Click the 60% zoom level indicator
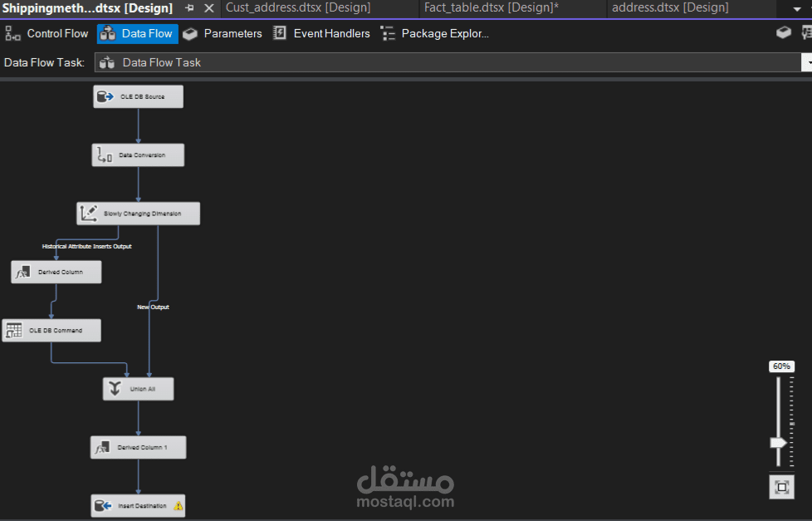The image size is (812, 521). [781, 366]
